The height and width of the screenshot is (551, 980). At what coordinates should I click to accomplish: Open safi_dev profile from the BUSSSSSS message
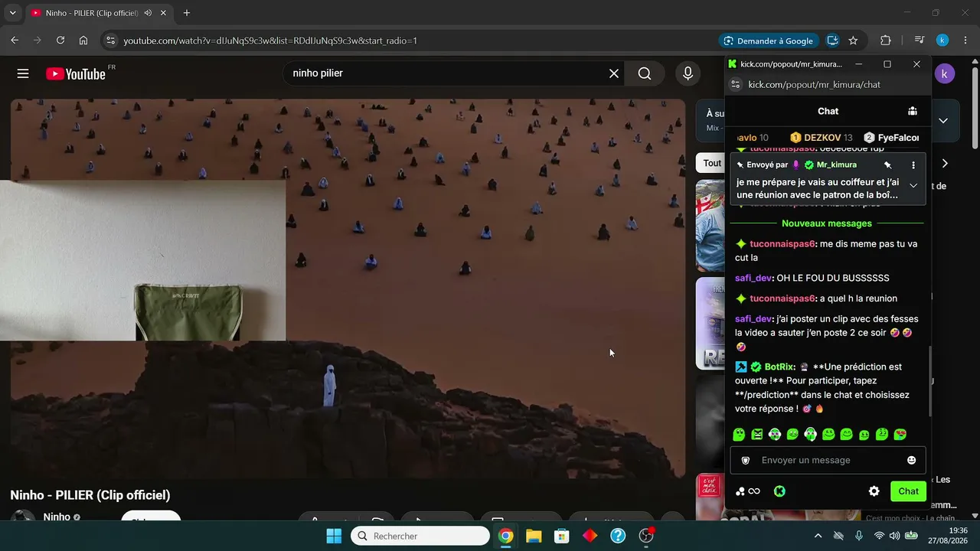pos(753,278)
